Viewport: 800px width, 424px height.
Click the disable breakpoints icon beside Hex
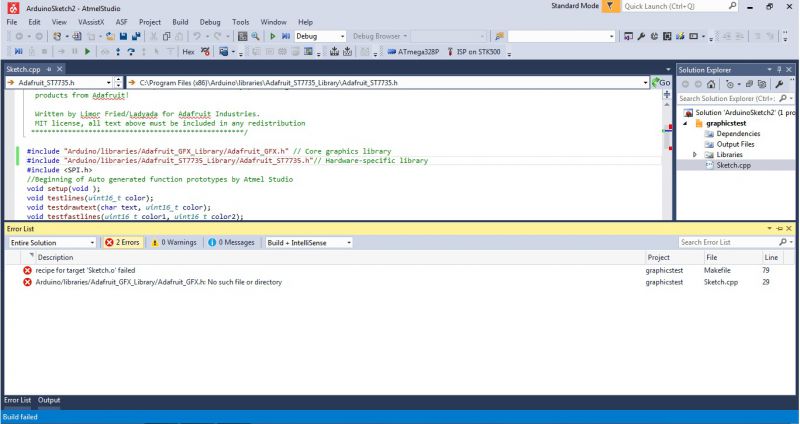tap(205, 52)
